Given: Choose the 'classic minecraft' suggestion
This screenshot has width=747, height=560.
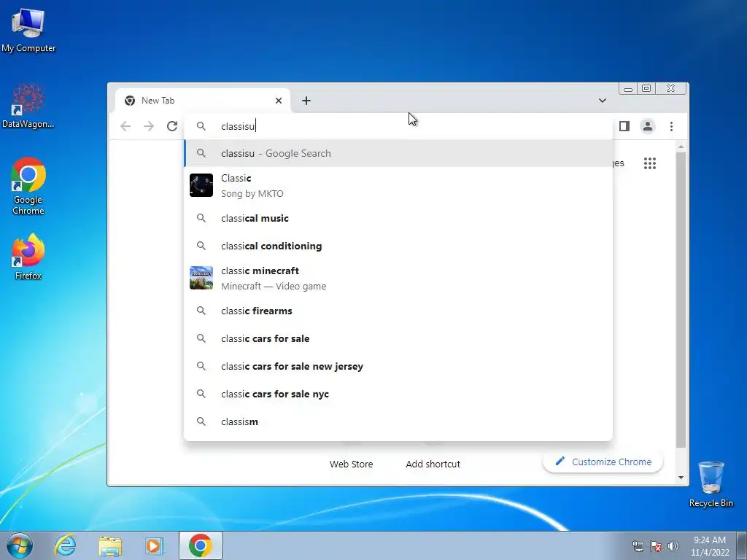Looking at the screenshot, I should pyautogui.click(x=398, y=278).
